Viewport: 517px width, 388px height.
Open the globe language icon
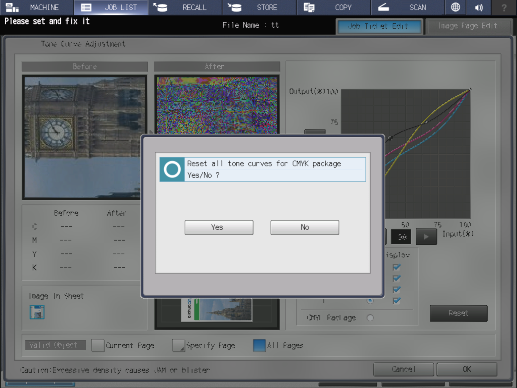tap(455, 7)
